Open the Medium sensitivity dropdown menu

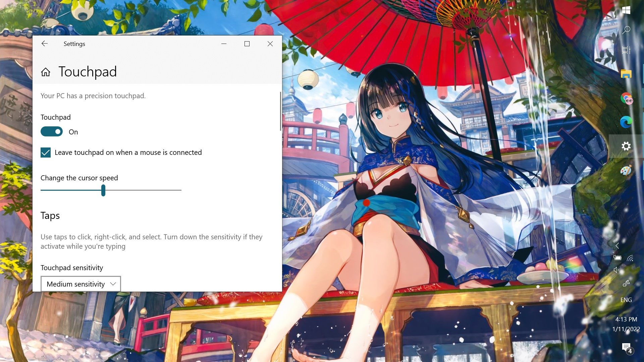coord(81,283)
